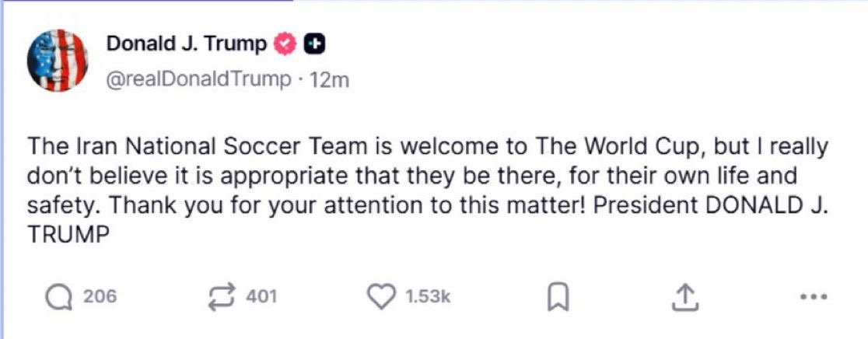Click the black plus badge beside the name
868x339 pixels.
[x=313, y=44]
